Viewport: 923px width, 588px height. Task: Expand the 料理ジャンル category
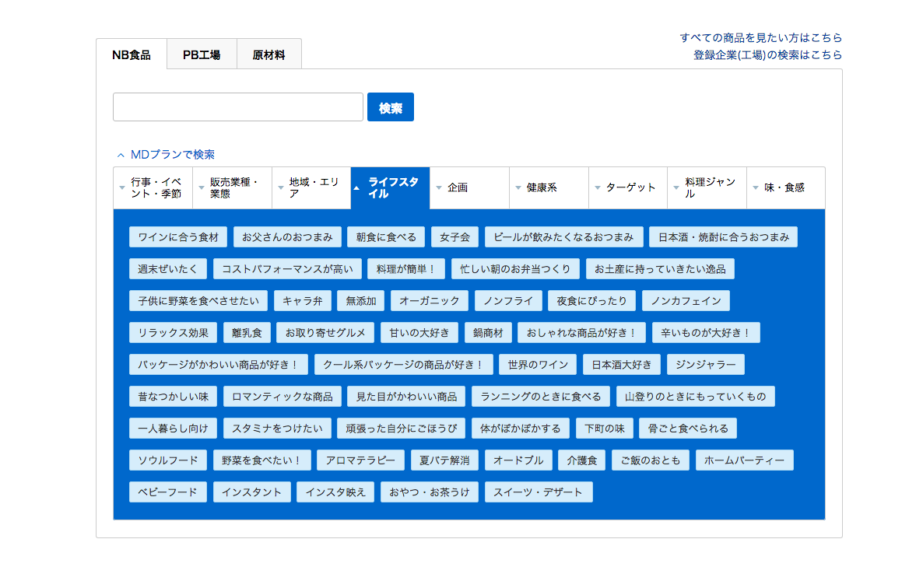(x=707, y=188)
